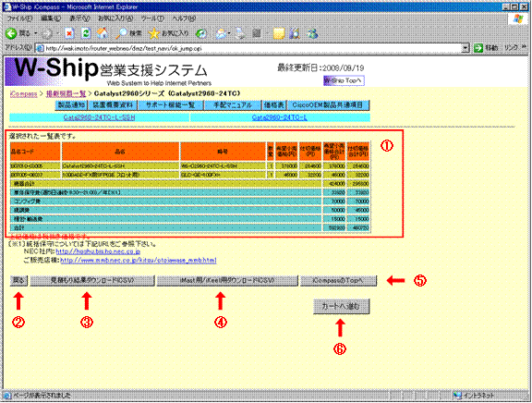This screenshot has width=532, height=403.
Task: Click the yellow notepad toolbar icon
Action: pyautogui.click(x=279, y=33)
